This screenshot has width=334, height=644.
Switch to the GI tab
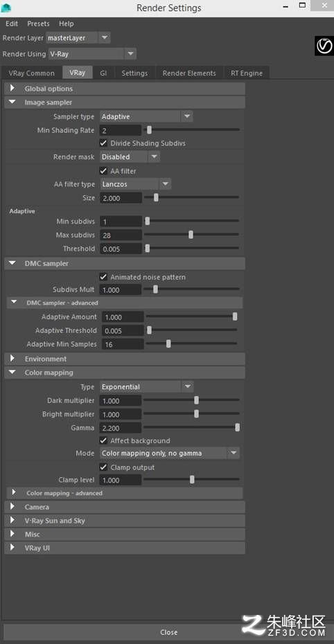click(103, 73)
